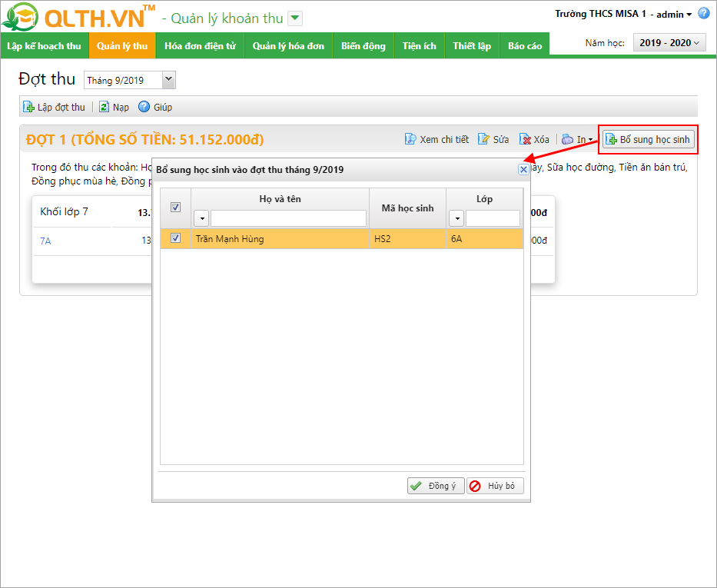Click the Giúp help label
This screenshot has height=588, width=717.
coord(163,108)
